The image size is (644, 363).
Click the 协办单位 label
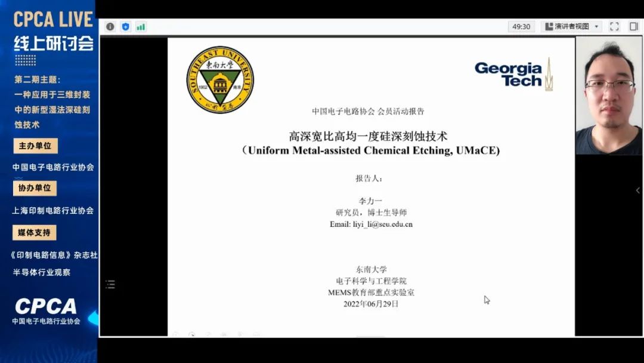pyautogui.click(x=35, y=188)
